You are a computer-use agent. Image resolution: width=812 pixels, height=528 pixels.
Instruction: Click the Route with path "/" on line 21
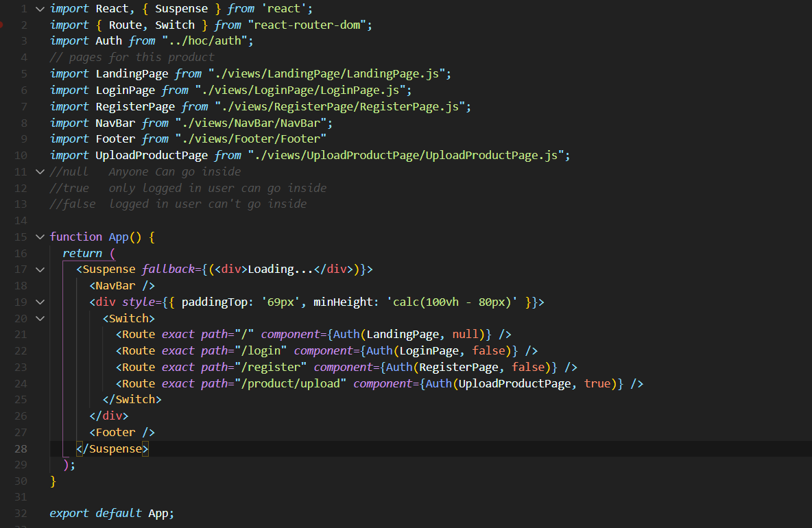(313, 335)
